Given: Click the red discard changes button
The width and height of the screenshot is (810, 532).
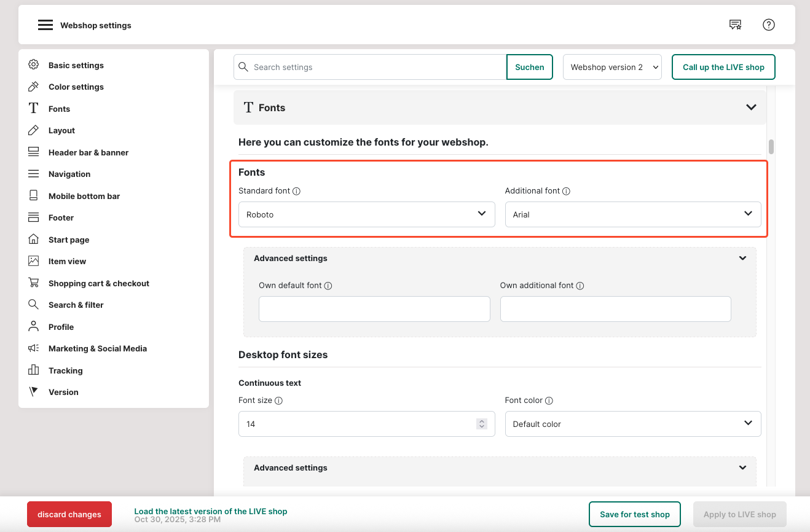Looking at the screenshot, I should point(69,514).
